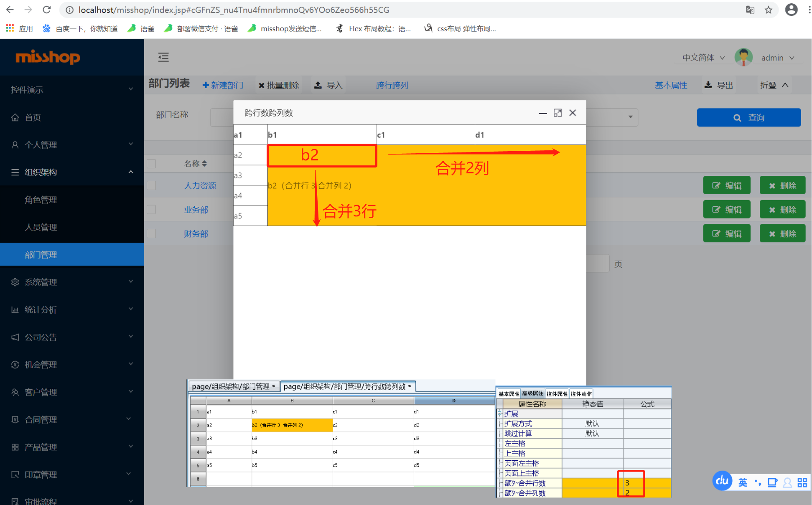The height and width of the screenshot is (505, 812).
Task: Click the 跨行跨列 link
Action: tap(392, 85)
